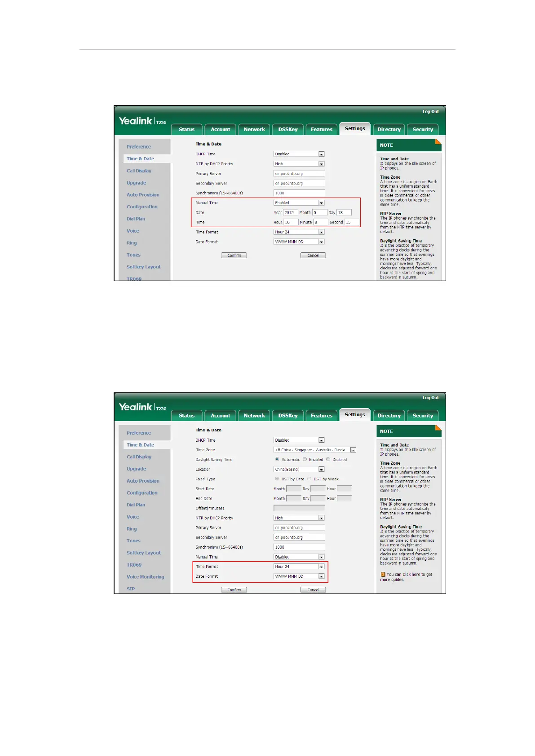The height and width of the screenshot is (756, 535).
Task: Open SIP in the sidebar
Action: (x=131, y=589)
